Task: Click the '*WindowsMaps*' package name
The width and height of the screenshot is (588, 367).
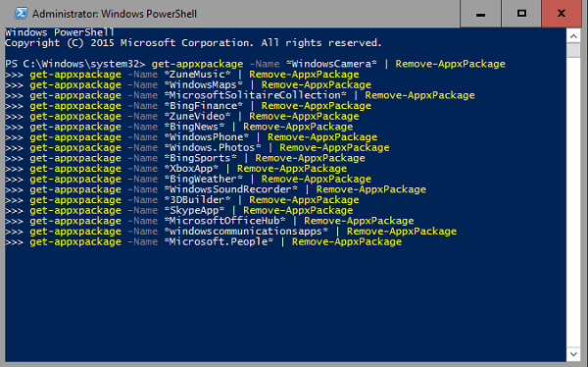Action: tap(203, 85)
